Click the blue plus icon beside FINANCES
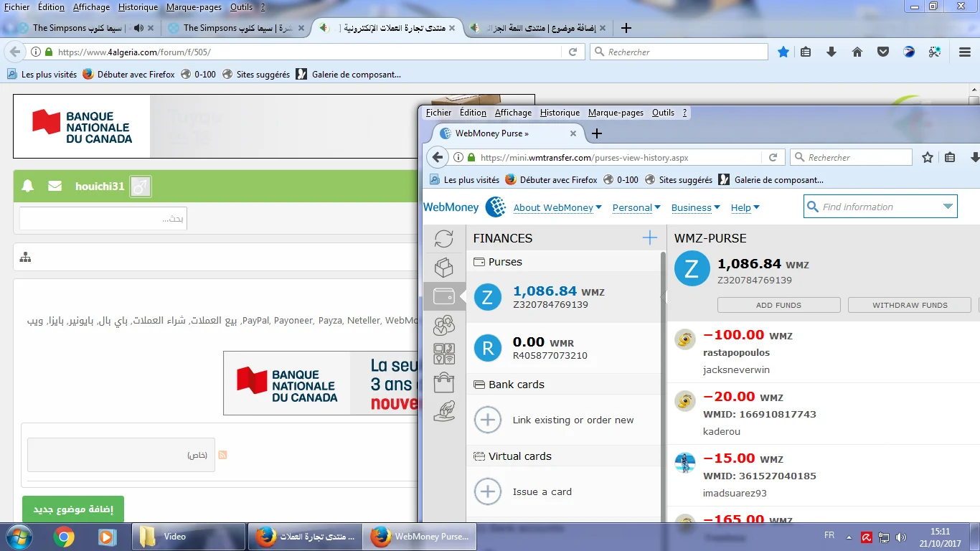Image resolution: width=980 pixels, height=551 pixels. click(649, 238)
